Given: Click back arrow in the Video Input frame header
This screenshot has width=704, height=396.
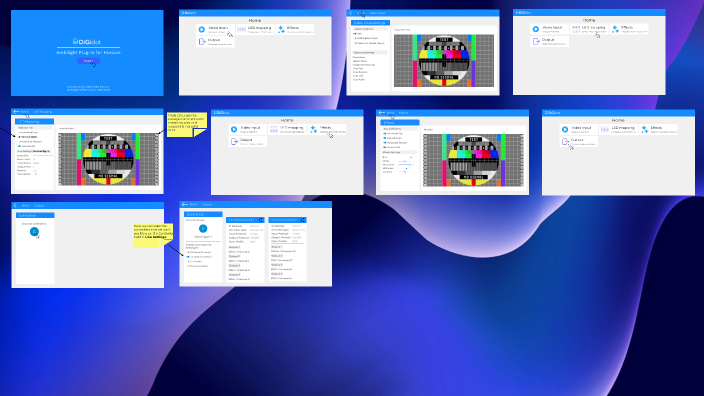Looking at the screenshot, I should tap(351, 13).
